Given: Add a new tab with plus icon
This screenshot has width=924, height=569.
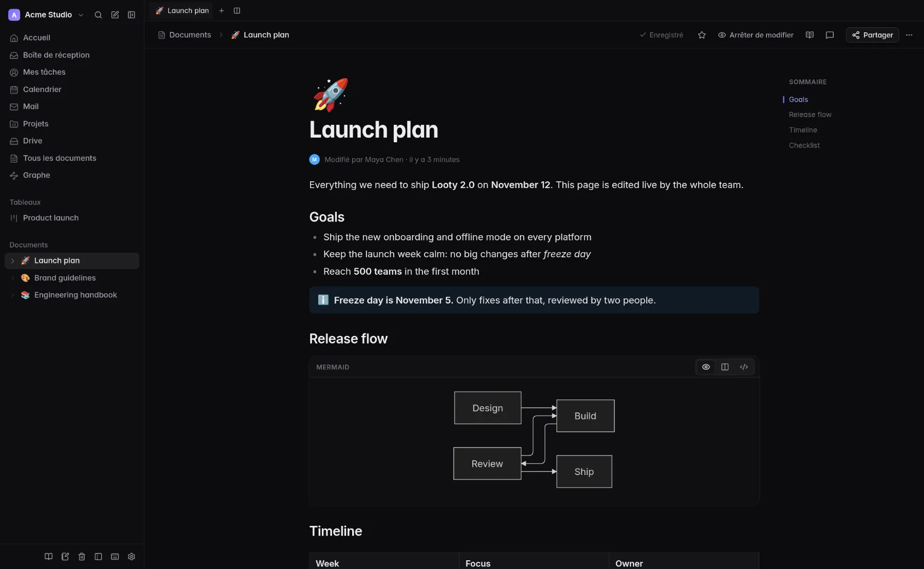Looking at the screenshot, I should (x=221, y=10).
